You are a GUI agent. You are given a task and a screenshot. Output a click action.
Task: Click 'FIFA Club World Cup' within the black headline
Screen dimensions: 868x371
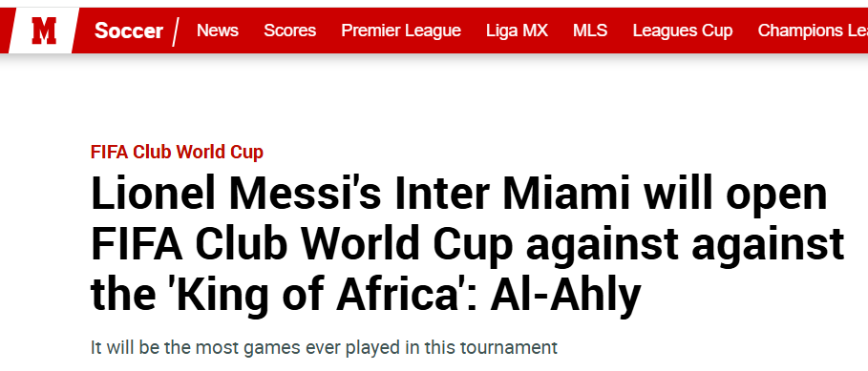coord(303,244)
